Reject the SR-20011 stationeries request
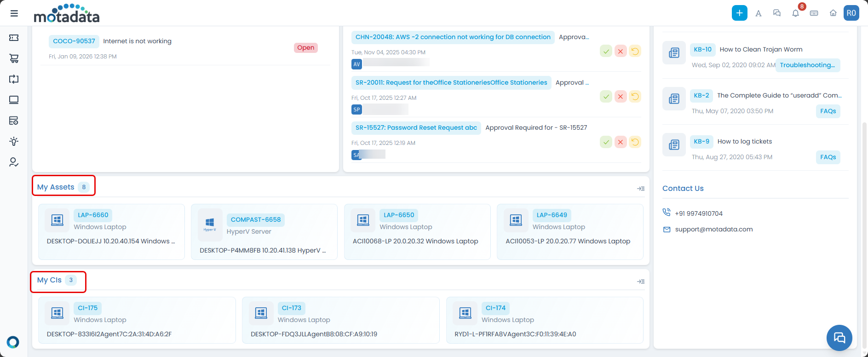 point(621,97)
